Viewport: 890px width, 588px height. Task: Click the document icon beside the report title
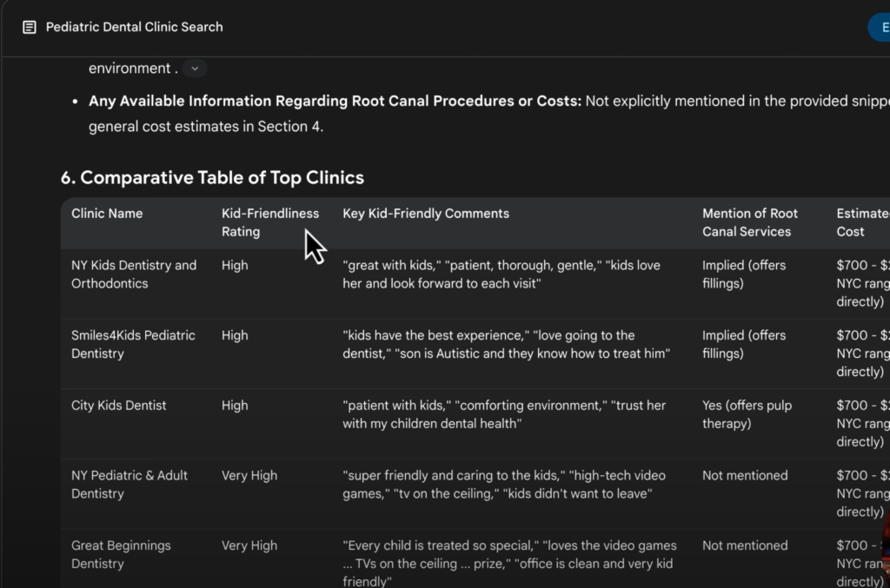click(x=30, y=27)
